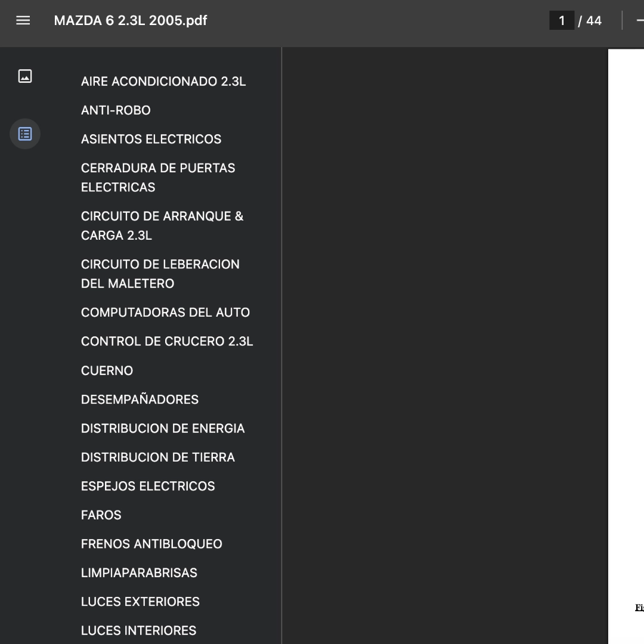
Task: Edit the current page number field
Action: point(562,20)
